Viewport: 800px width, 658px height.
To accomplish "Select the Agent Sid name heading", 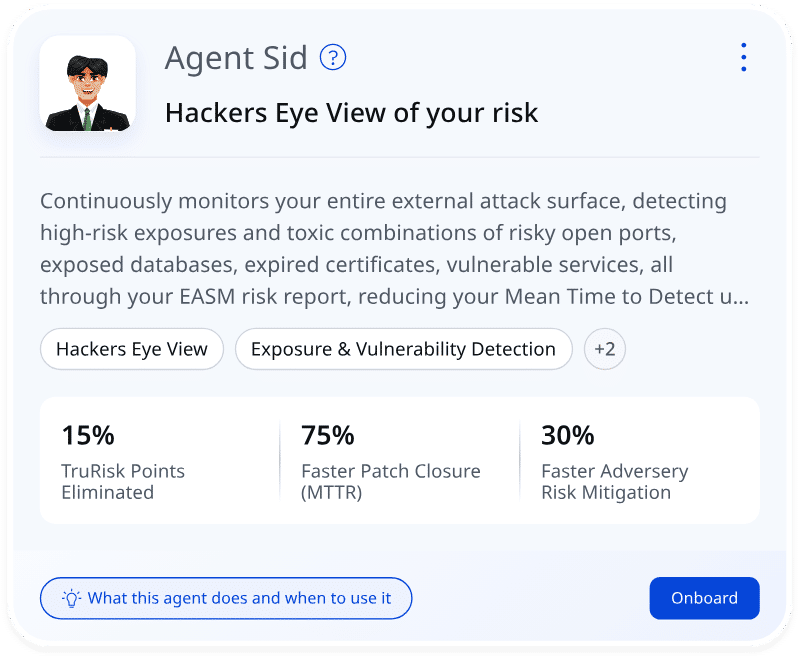I will (236, 58).
